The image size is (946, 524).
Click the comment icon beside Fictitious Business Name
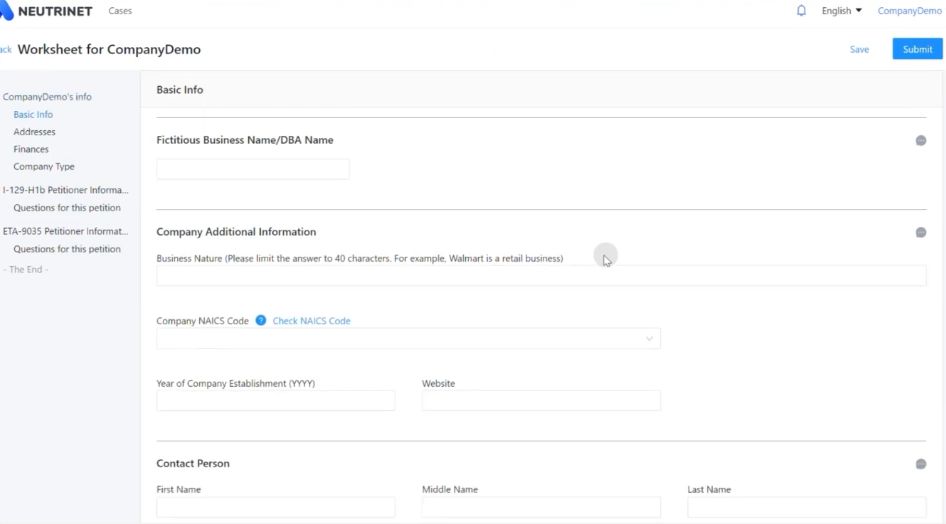(921, 140)
